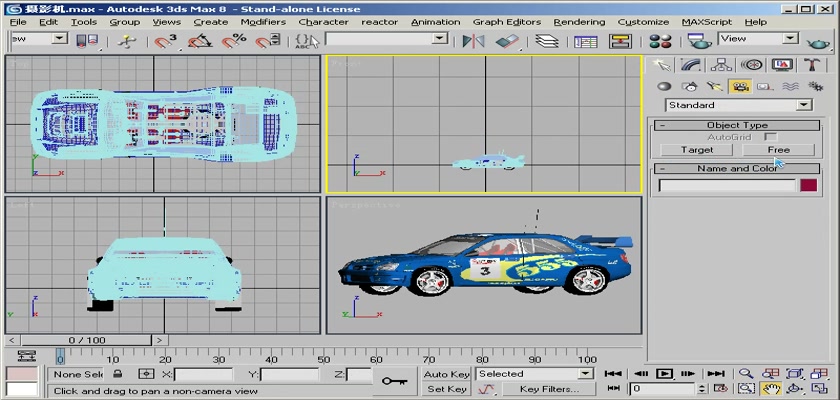Open the reference coordinate system dropdown arrow

coord(60,39)
